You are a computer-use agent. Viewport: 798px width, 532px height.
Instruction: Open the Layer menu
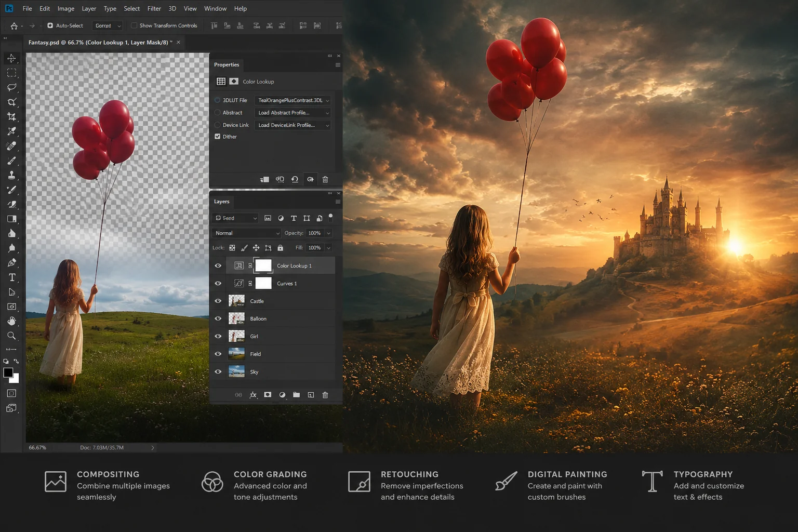pyautogui.click(x=89, y=8)
